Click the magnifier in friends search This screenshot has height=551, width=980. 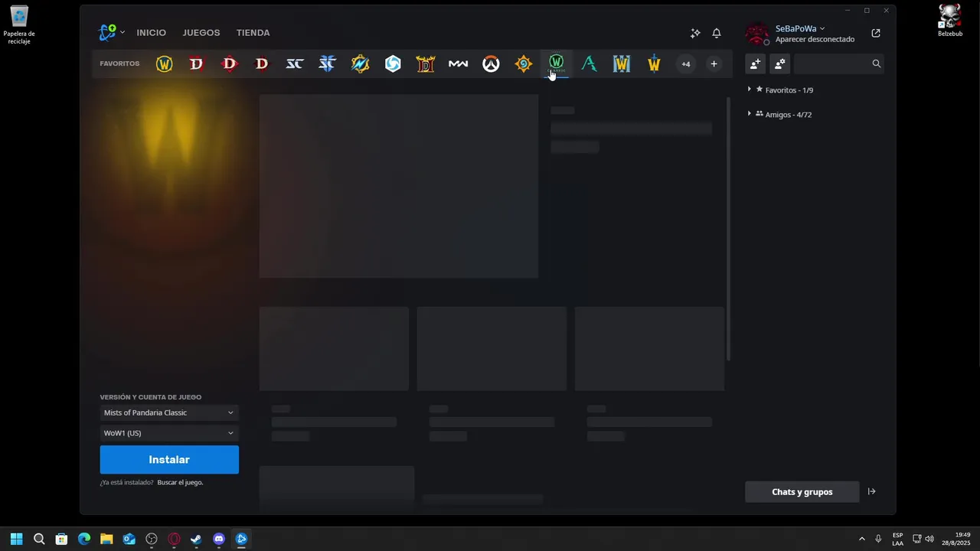pyautogui.click(x=877, y=64)
